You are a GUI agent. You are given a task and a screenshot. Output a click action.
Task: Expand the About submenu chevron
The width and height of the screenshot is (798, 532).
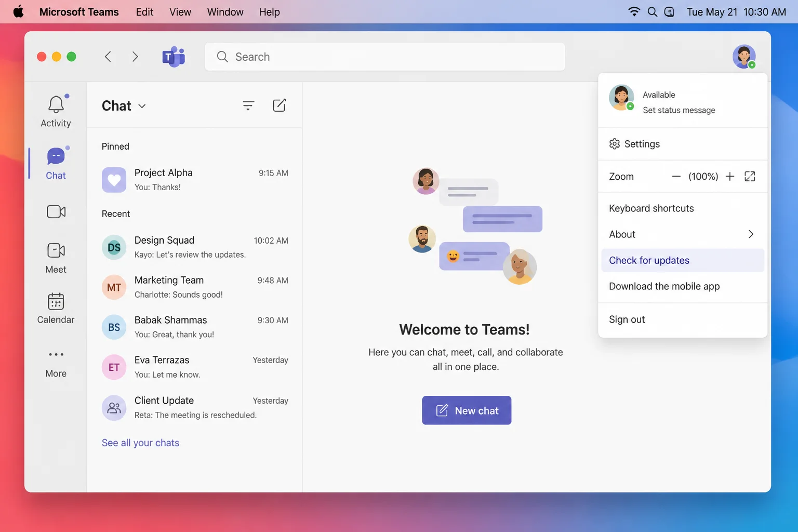pyautogui.click(x=751, y=234)
